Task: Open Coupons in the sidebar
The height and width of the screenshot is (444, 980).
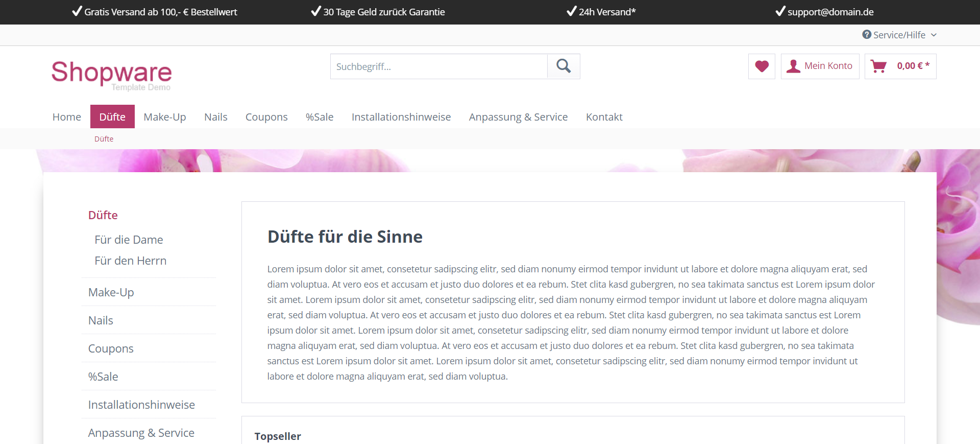Action: [x=149, y=348]
